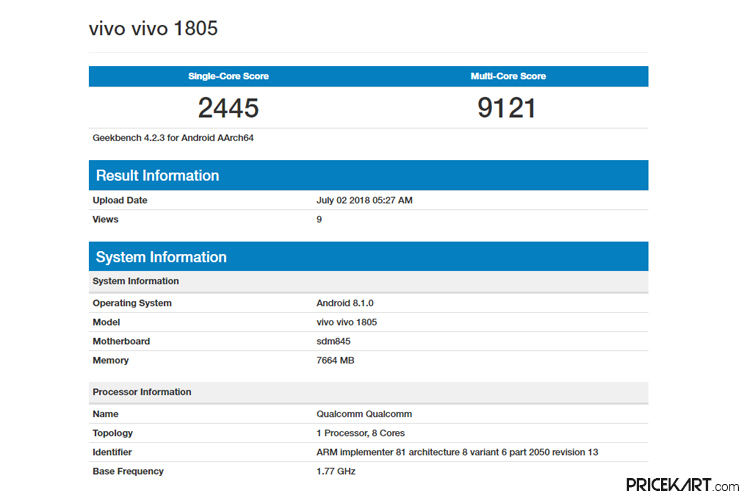The height and width of the screenshot is (500, 750).
Task: Select the 1 Processor, 8 Cores value
Action: click(360, 433)
